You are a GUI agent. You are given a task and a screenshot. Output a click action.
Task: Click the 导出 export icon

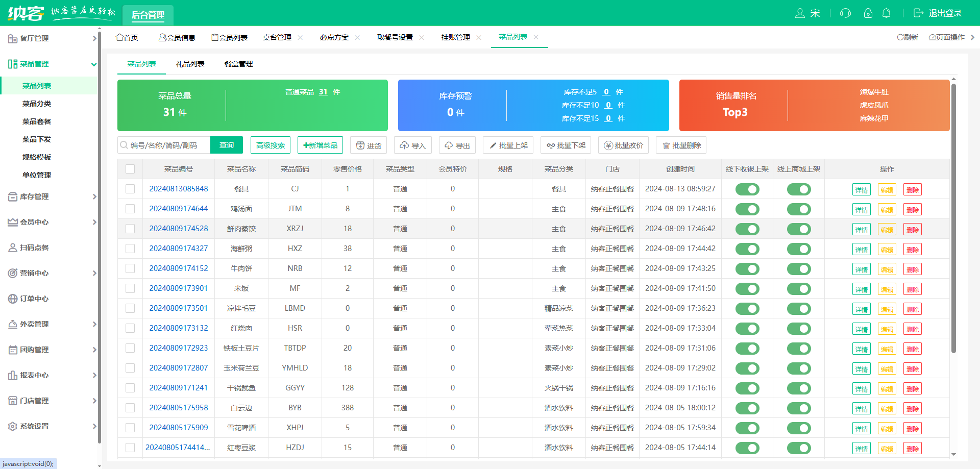(x=457, y=145)
